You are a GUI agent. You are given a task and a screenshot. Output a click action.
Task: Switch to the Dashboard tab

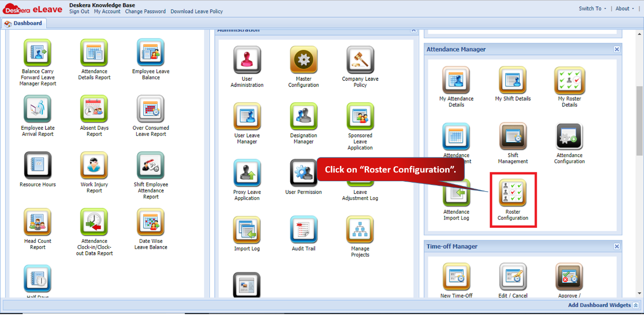click(23, 23)
